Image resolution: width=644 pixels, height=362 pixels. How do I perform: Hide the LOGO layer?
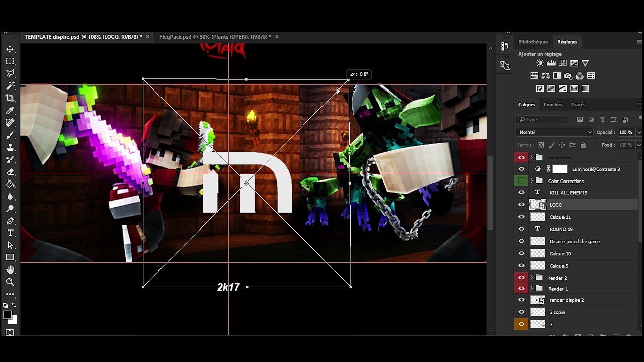(x=521, y=205)
